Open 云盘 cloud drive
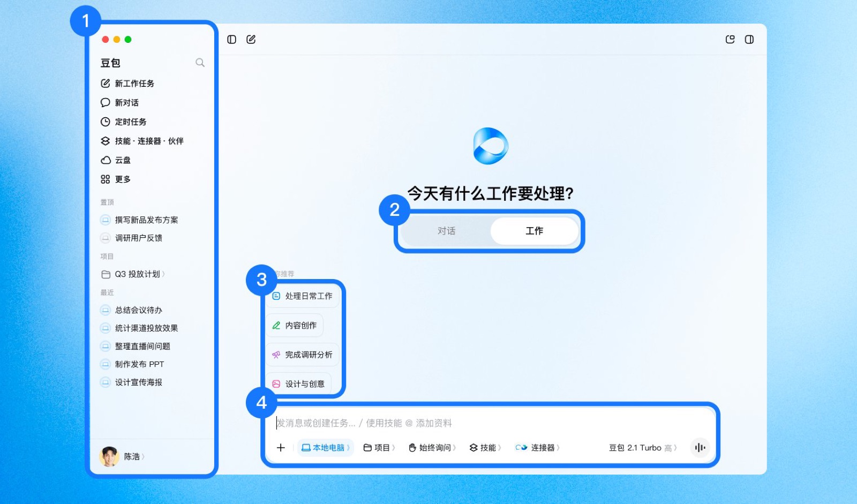This screenshot has height=504, width=857. point(116,160)
